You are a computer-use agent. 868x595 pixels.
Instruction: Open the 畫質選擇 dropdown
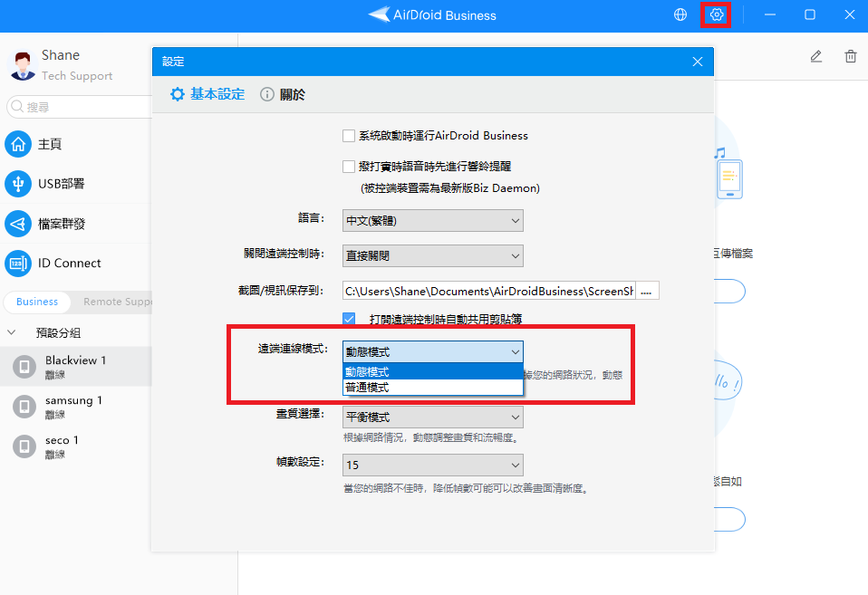pyautogui.click(x=433, y=417)
